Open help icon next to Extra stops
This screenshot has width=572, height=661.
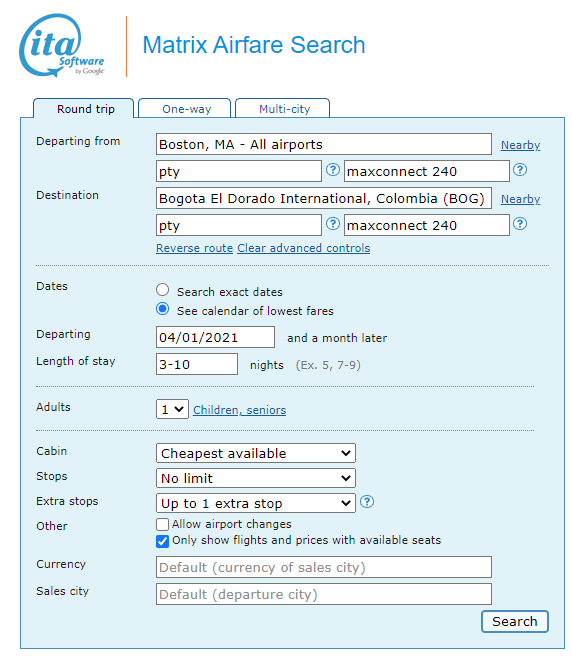click(367, 502)
